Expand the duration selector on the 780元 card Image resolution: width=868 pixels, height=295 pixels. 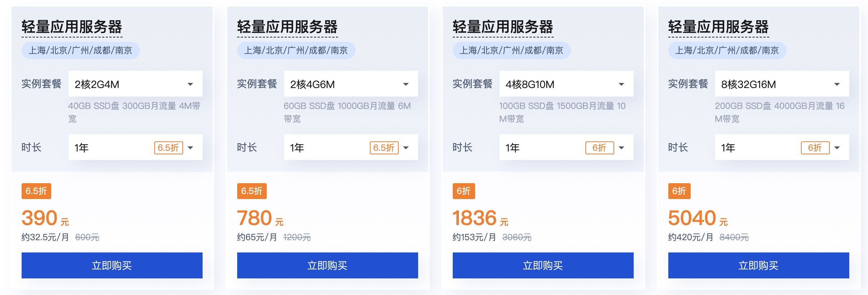pyautogui.click(x=350, y=147)
